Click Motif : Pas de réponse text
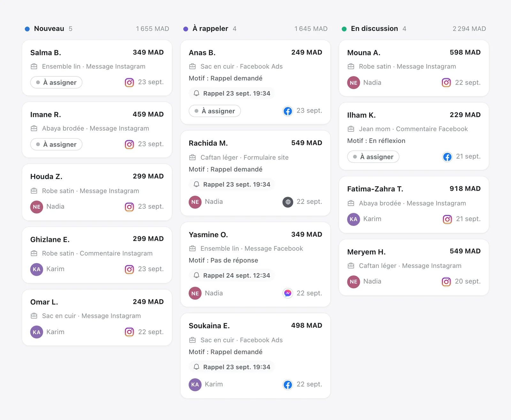The image size is (511, 420). (223, 260)
